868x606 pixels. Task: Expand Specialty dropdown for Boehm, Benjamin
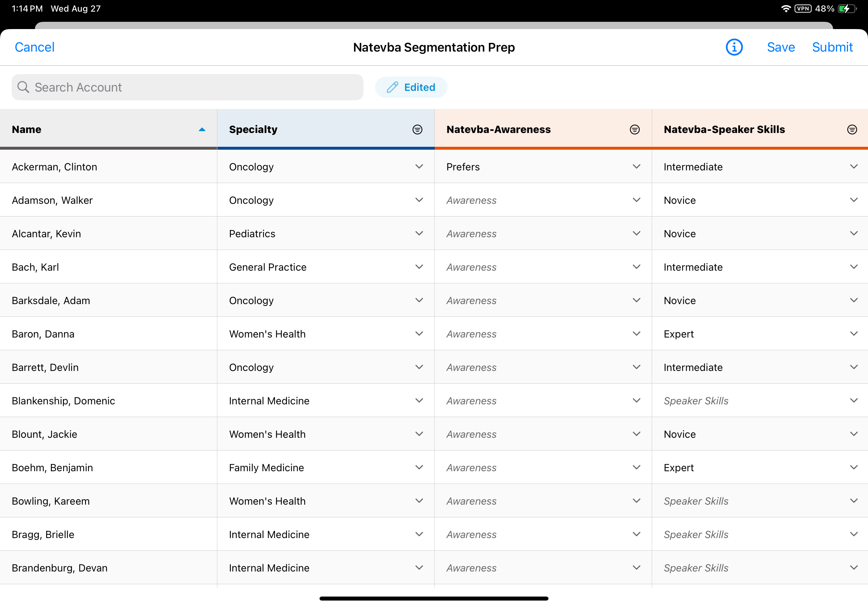419,467
